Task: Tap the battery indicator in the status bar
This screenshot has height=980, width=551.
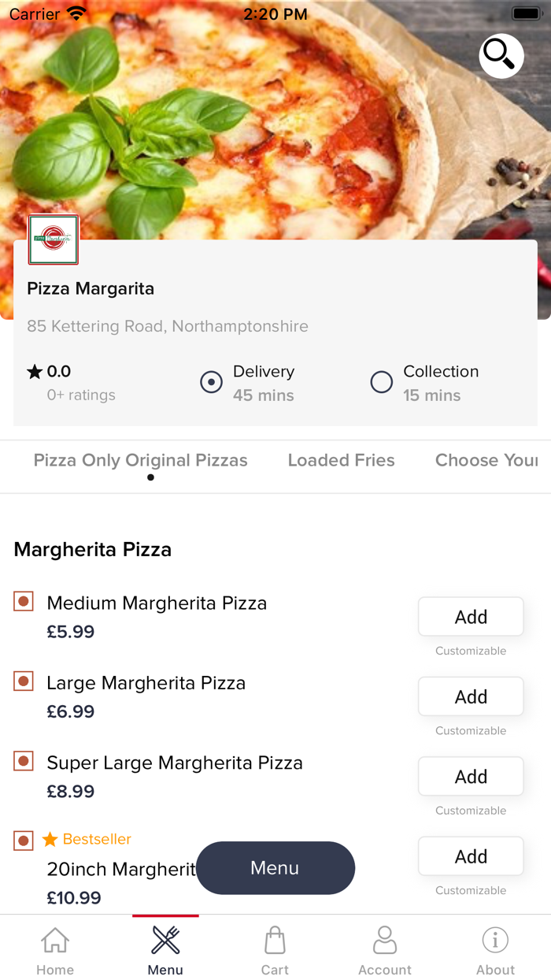Action: coord(526,13)
